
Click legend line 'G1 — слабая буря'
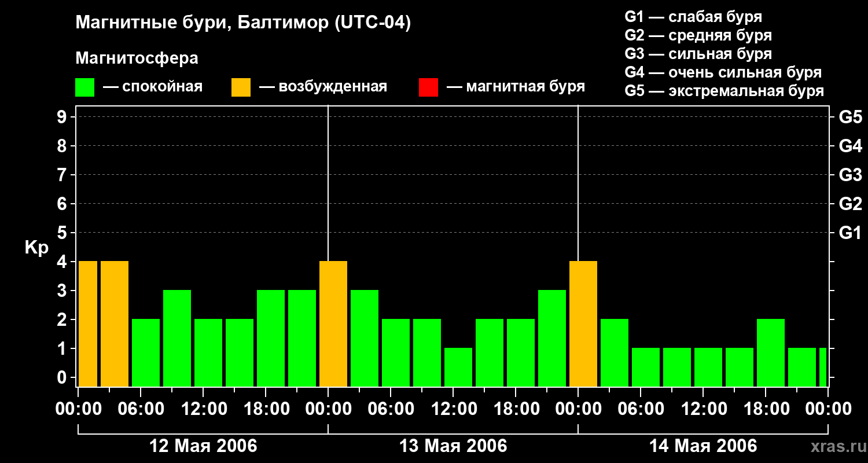693,17
